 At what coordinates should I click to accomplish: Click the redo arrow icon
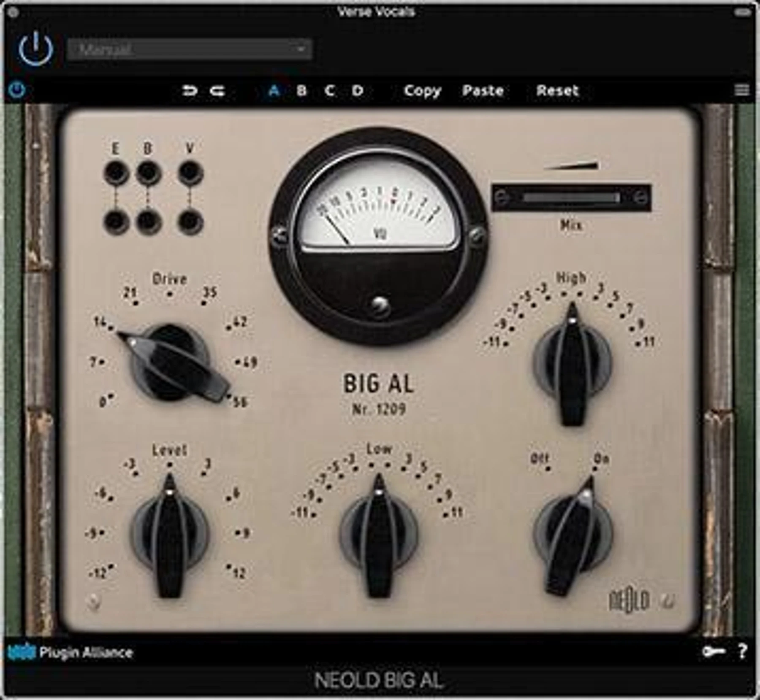coord(217,90)
